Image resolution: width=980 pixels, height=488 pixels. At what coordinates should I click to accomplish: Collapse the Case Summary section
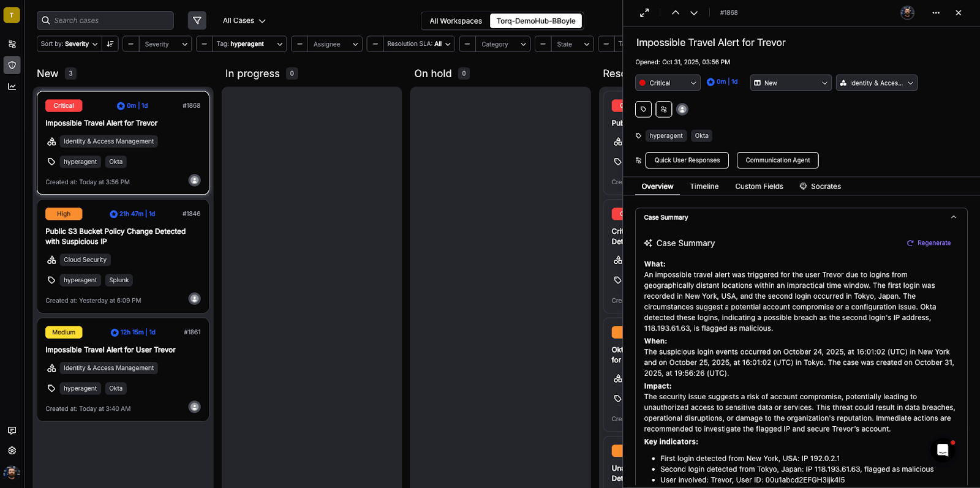953,217
